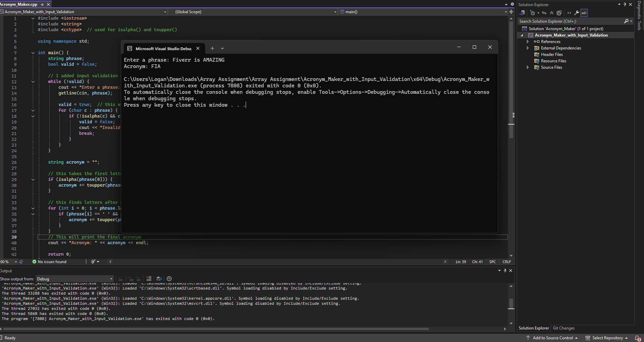Click the Sync with Active Document icon
The image size is (644, 342).
click(x=544, y=13)
